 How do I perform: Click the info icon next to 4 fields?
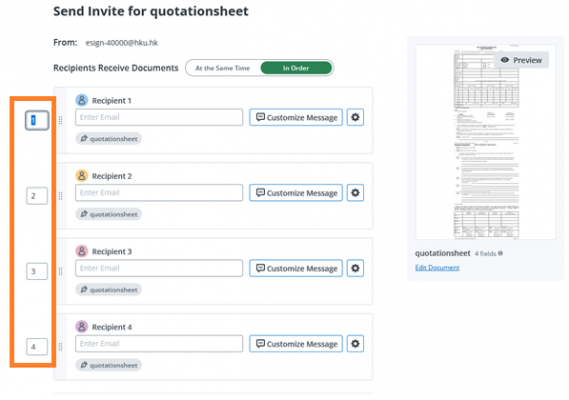pyautogui.click(x=500, y=253)
